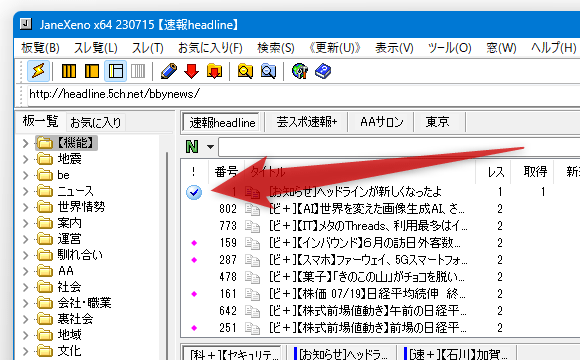Open the 検索(S) menu
Image resolution: width=580 pixels, height=360 pixels.
(x=276, y=48)
